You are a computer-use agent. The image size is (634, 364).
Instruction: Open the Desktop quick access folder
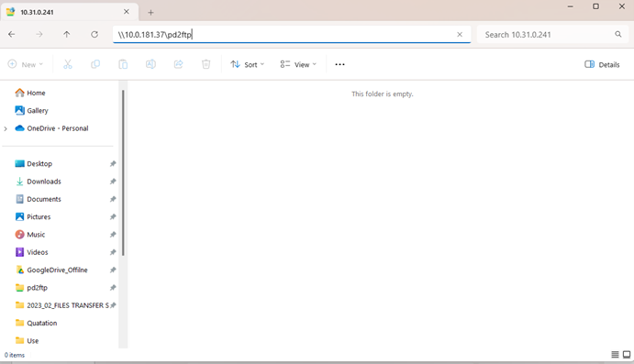click(39, 163)
